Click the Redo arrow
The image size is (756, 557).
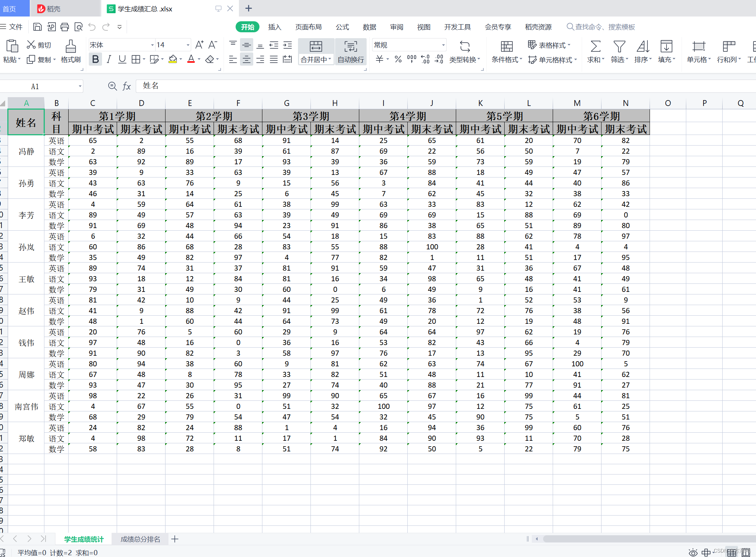tap(106, 27)
